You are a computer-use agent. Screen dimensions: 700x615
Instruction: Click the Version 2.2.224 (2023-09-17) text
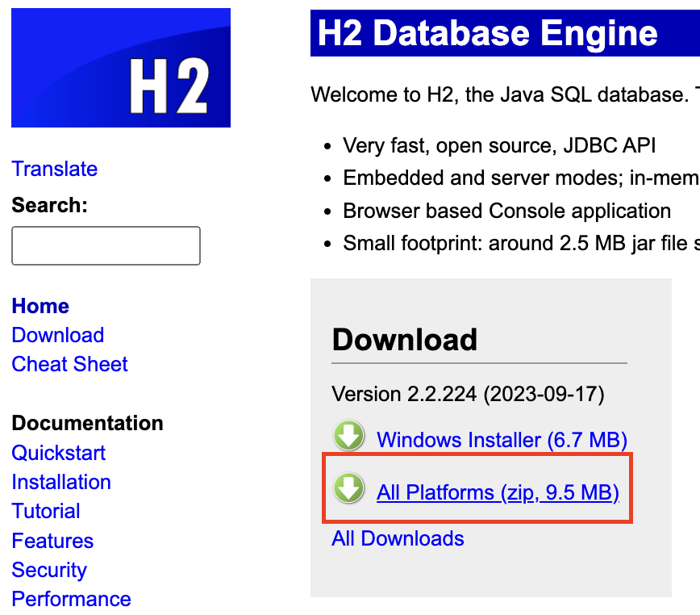point(468,394)
